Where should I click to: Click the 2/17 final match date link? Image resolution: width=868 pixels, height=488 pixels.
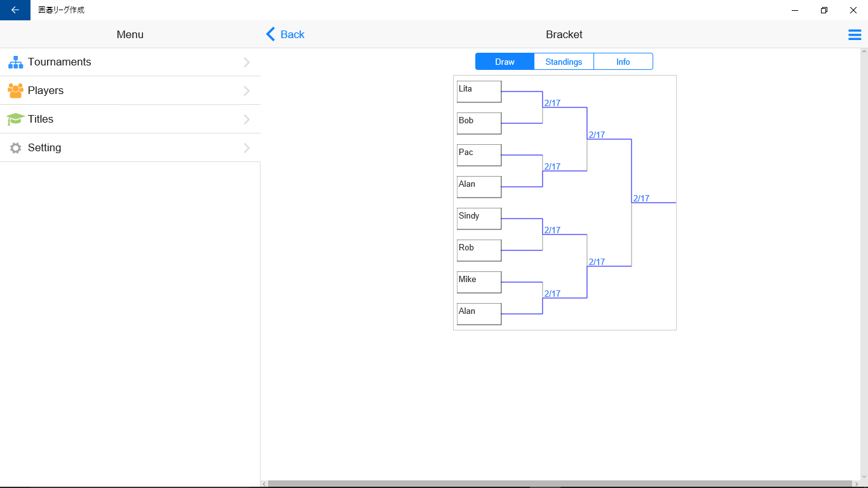(x=641, y=198)
